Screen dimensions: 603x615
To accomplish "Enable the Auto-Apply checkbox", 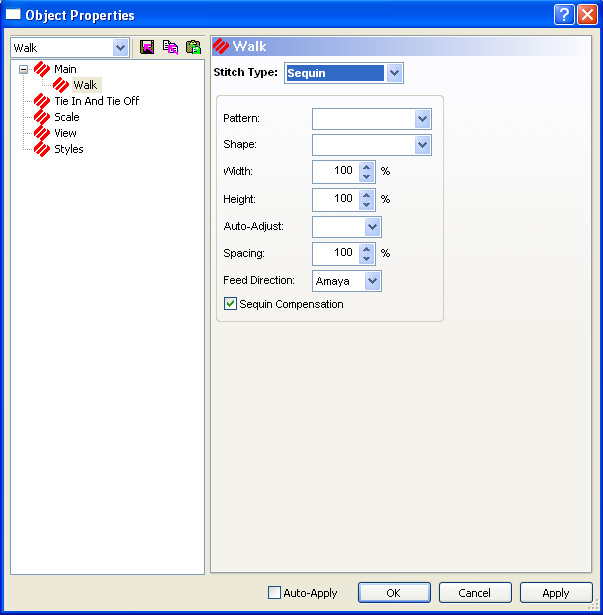I will coord(275,593).
